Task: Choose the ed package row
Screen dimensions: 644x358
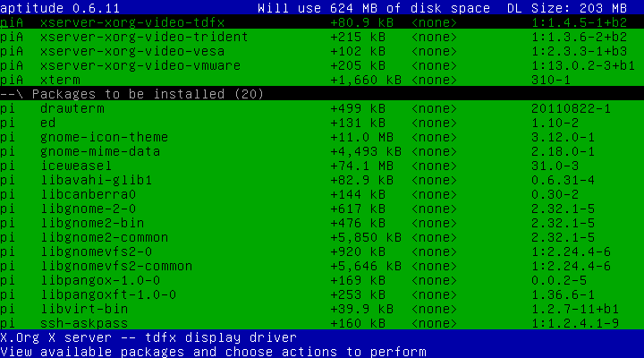Action: tap(48, 123)
